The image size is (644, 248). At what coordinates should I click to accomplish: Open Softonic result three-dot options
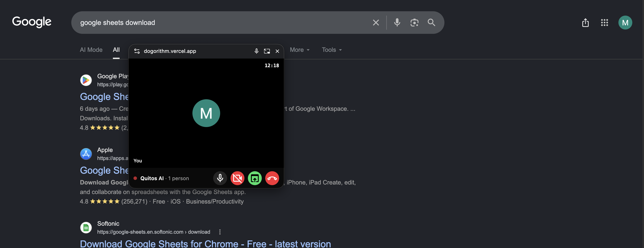click(x=220, y=232)
